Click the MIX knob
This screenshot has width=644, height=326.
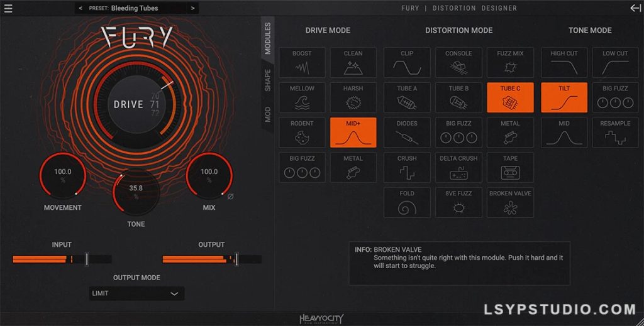pos(209,175)
